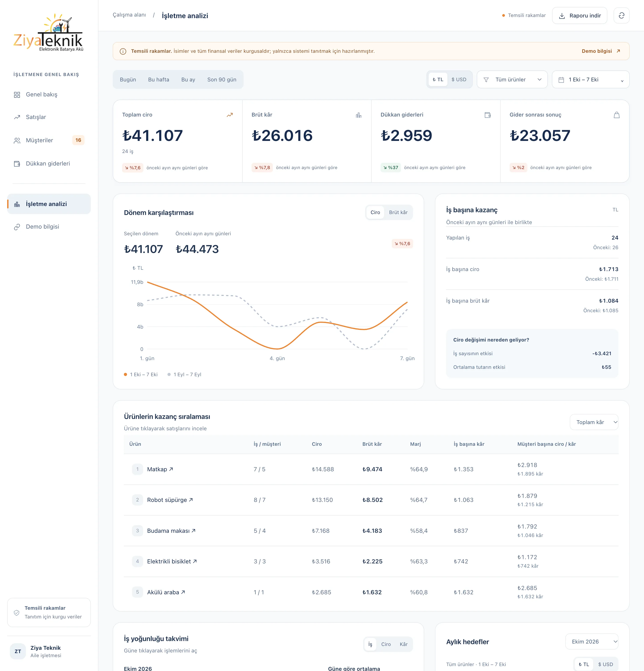
Task: Click the Satışlar trend icon
Action: tap(17, 117)
